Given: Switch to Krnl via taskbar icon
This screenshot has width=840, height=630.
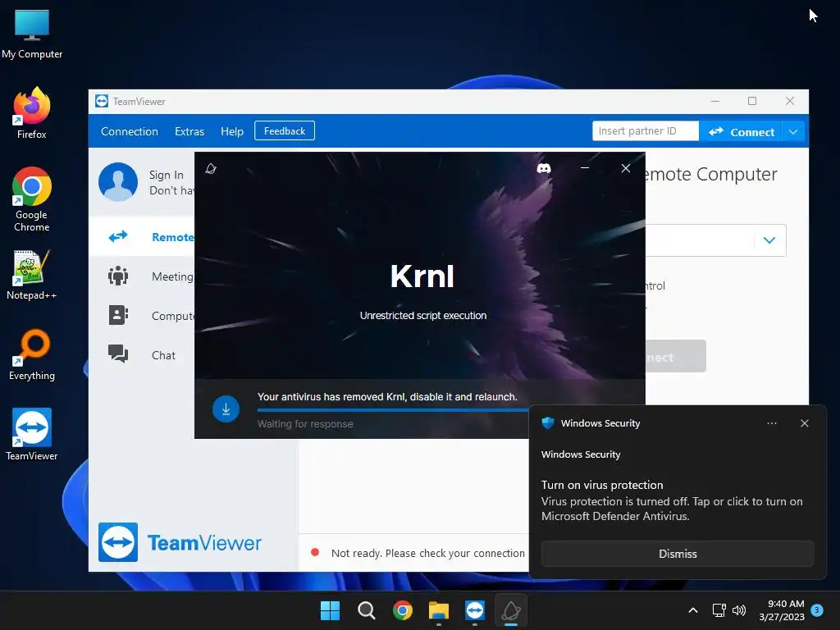Looking at the screenshot, I should tap(510, 610).
